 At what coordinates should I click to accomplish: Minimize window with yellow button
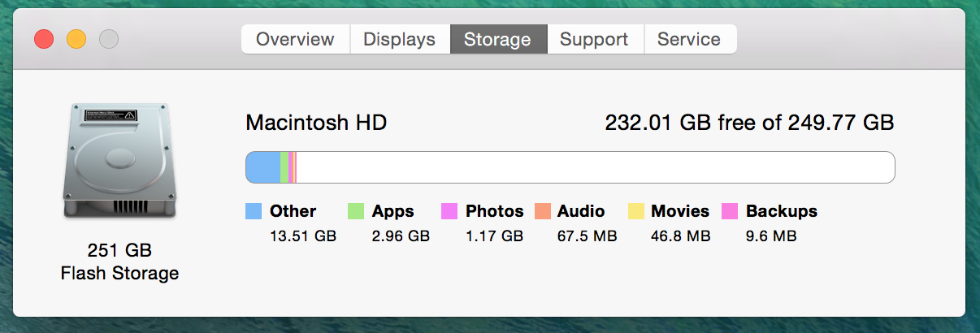[x=76, y=39]
